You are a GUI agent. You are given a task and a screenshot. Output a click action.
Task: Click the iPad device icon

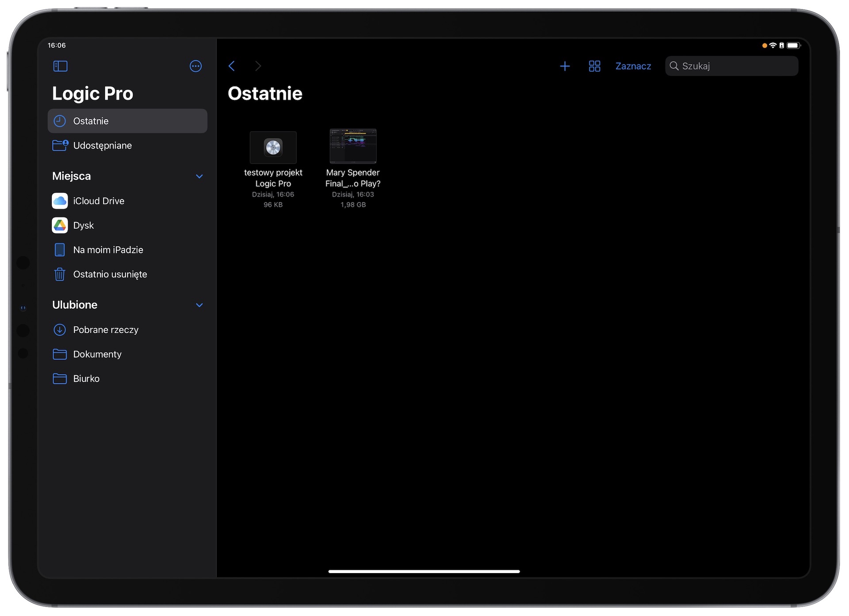(x=60, y=250)
